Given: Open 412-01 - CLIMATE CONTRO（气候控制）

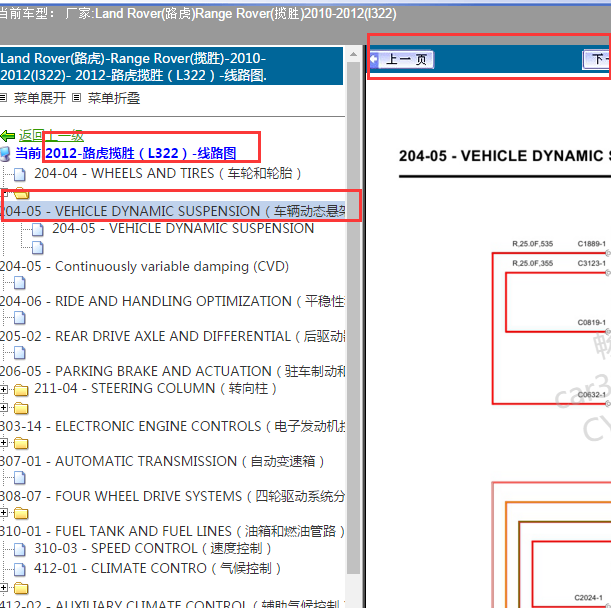Looking at the screenshot, I should (x=157, y=568).
